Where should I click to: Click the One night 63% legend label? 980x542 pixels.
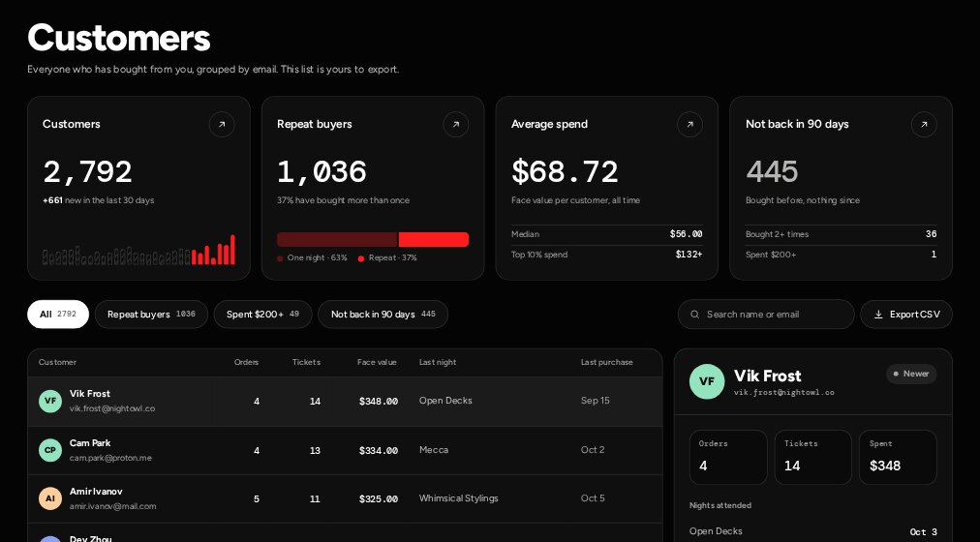click(x=312, y=257)
